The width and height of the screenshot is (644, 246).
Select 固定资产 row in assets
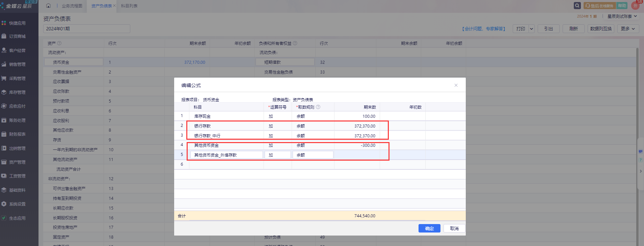[x=61, y=237]
